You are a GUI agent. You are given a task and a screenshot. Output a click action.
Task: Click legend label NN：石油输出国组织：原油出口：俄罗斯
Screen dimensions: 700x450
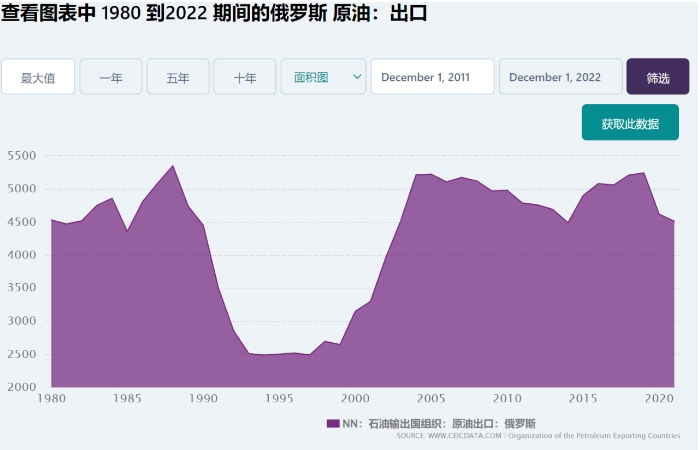(439, 423)
